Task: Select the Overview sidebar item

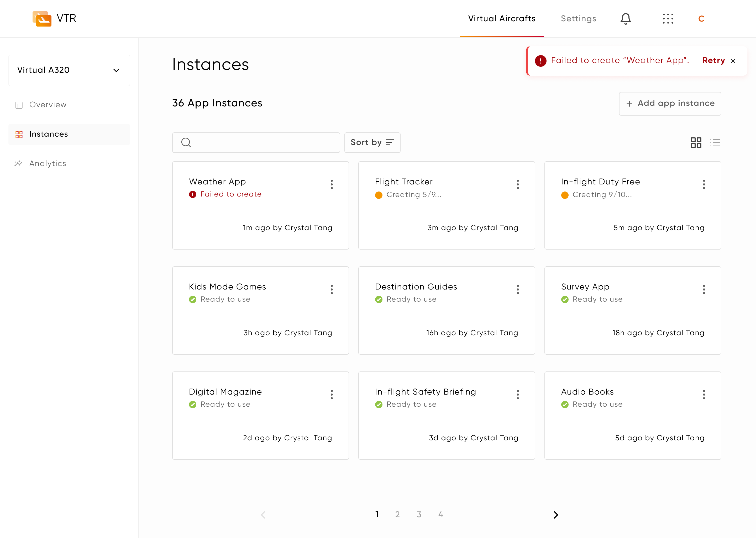Action: (x=48, y=104)
